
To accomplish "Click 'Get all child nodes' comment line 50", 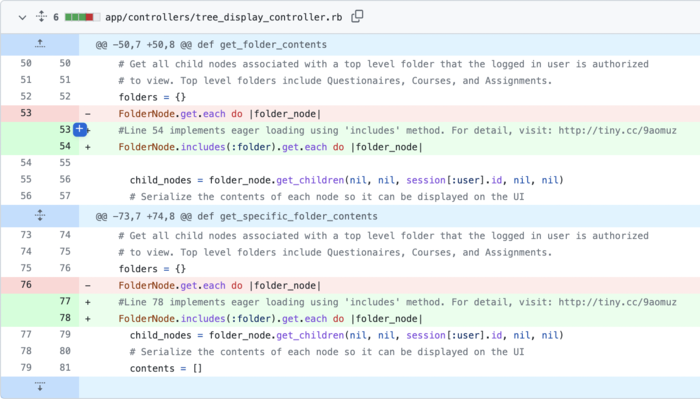I will tap(383, 64).
